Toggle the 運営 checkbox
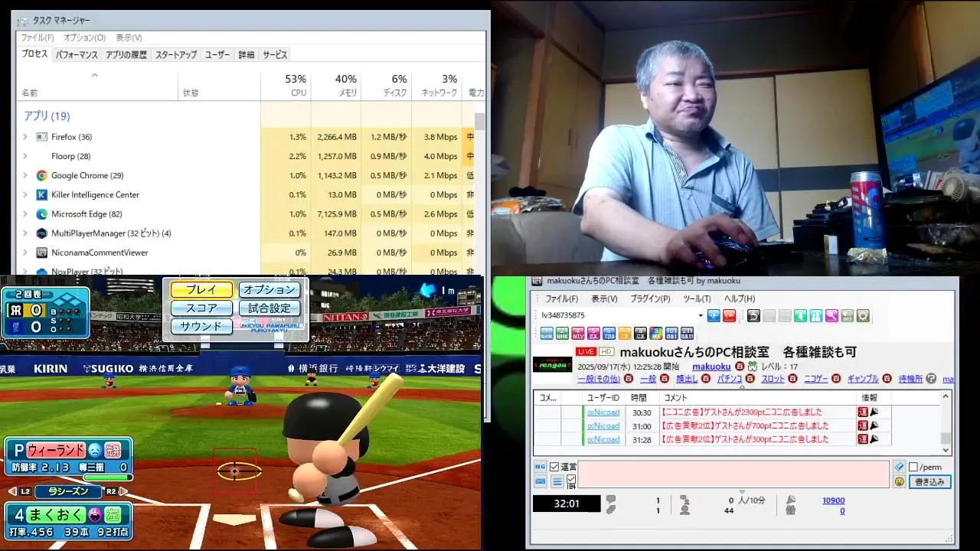The image size is (980, 551). [554, 467]
